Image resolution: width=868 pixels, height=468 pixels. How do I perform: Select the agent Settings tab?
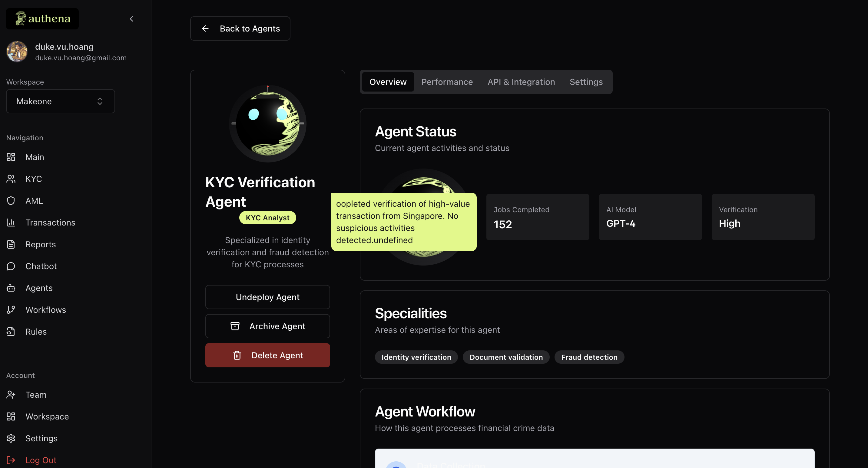click(586, 82)
